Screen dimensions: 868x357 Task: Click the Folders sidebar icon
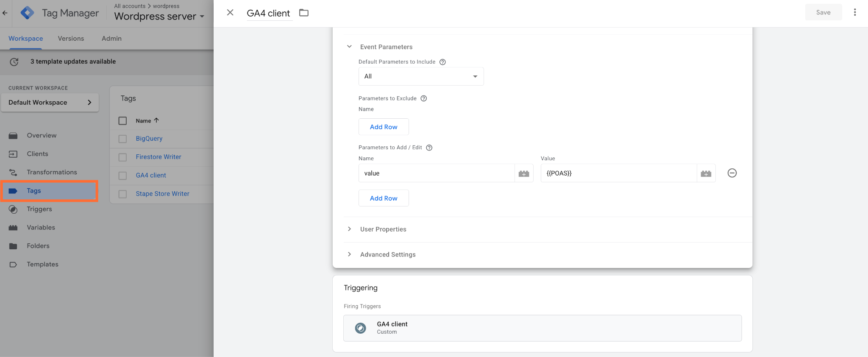[x=13, y=246]
